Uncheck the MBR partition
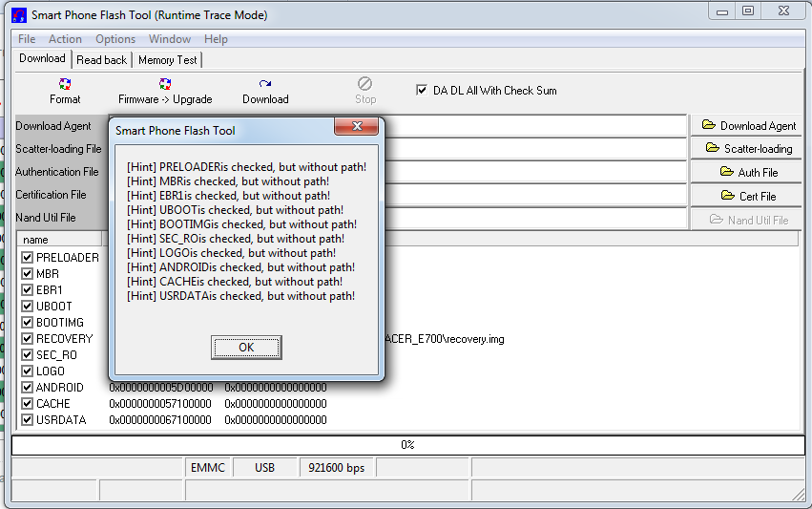812x509 pixels. tap(28, 274)
